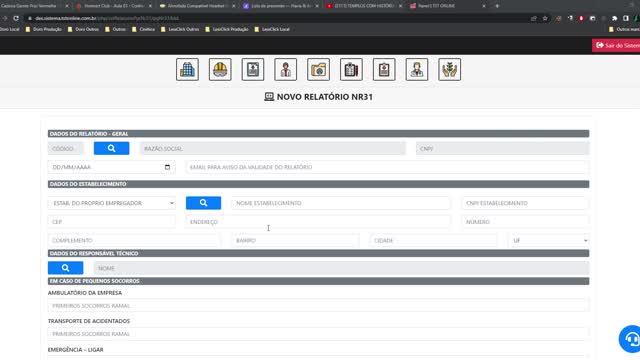Image resolution: width=640 pixels, height=360 pixels.
Task: Open the browser side panel icon
Action: pyautogui.click(x=626, y=18)
